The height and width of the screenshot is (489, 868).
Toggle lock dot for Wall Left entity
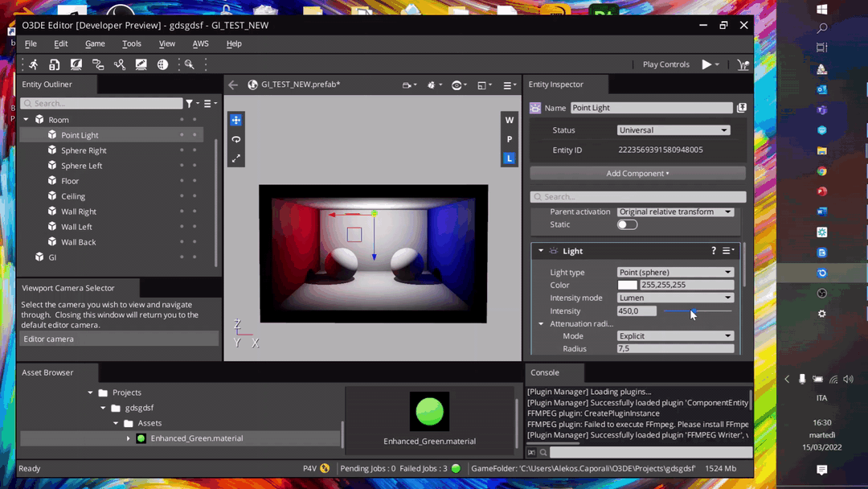(194, 227)
